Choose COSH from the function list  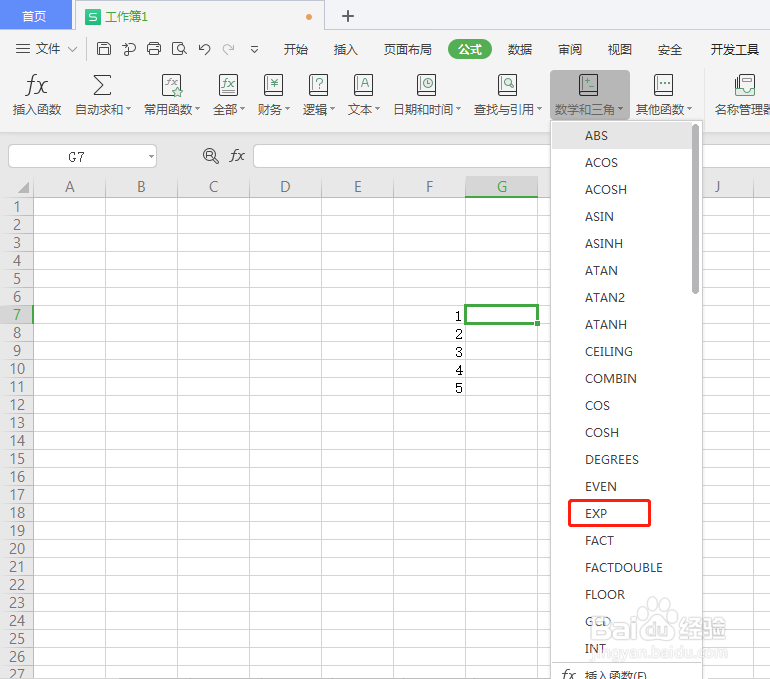[x=622, y=433]
